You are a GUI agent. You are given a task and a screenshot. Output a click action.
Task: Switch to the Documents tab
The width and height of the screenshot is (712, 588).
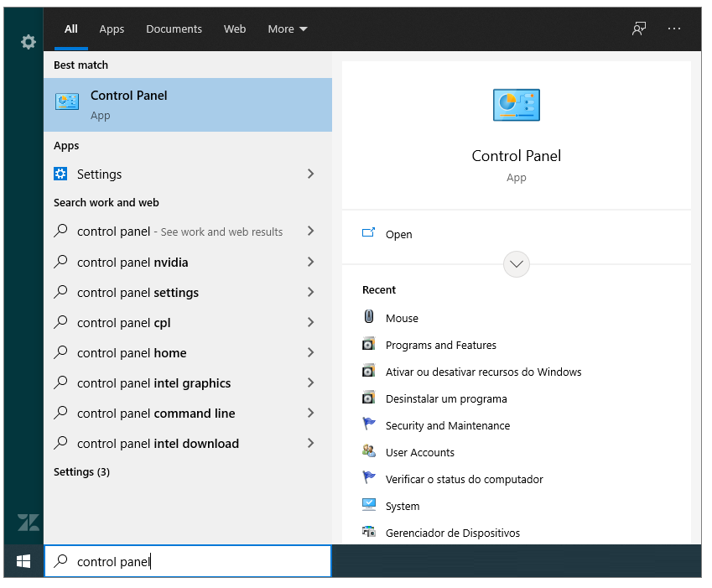tap(174, 29)
